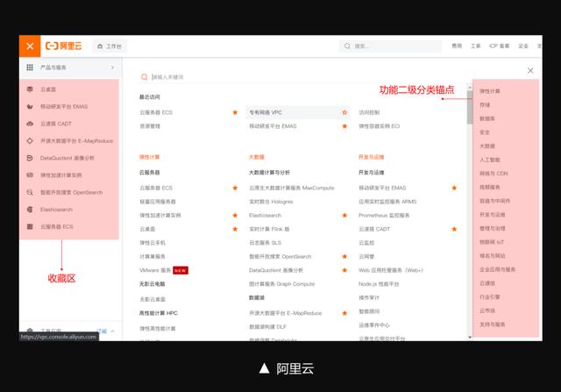Click the scrollbar down arrow in the product panel
561x392 pixels.
[470, 338]
